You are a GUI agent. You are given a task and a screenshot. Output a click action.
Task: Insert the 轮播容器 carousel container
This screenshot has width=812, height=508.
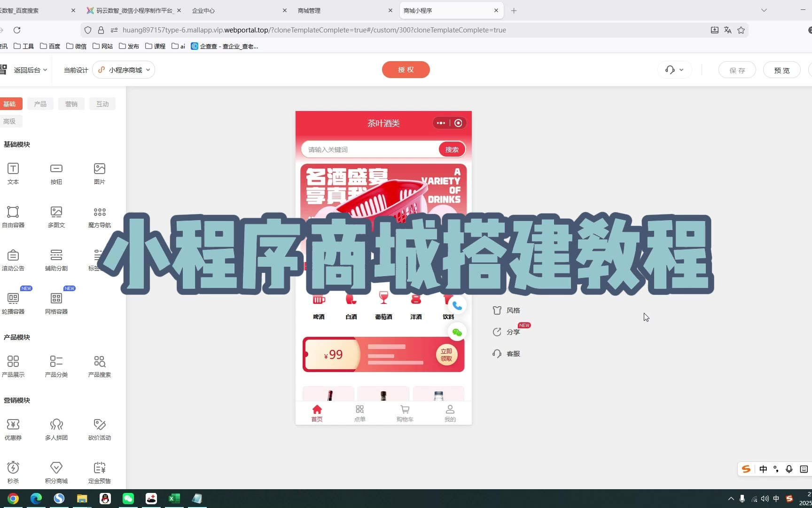pyautogui.click(x=13, y=303)
